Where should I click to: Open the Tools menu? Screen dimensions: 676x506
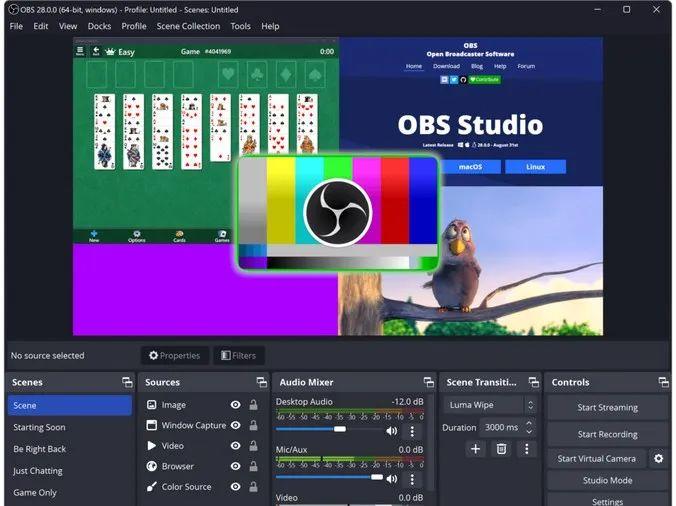click(241, 26)
